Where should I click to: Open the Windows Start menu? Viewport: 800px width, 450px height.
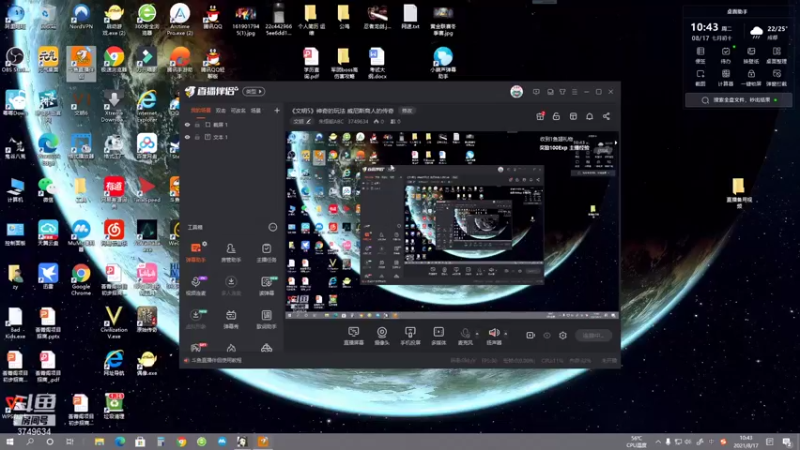coord(9,441)
